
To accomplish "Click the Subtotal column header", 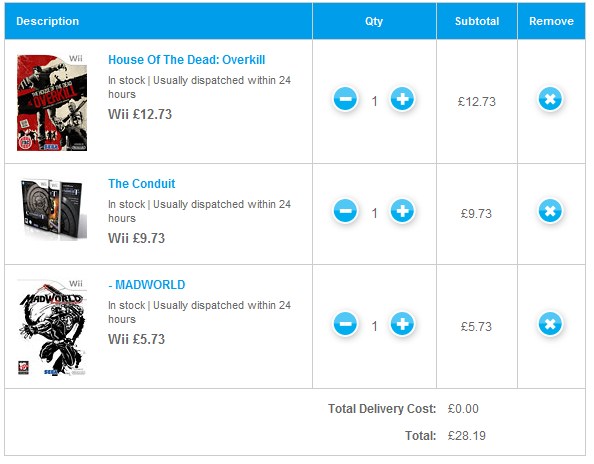I will 477,21.
